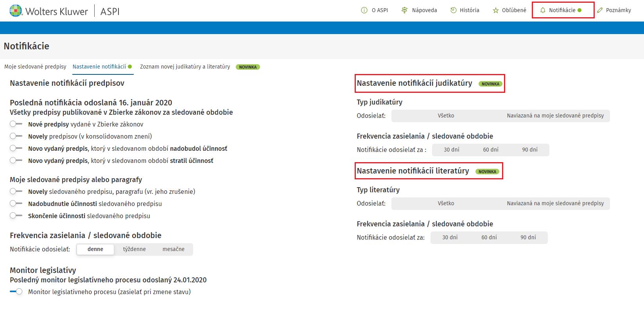
Task: Enable Skončenie účinnosti sledovaného predpisu toggle
Action: (x=16, y=216)
